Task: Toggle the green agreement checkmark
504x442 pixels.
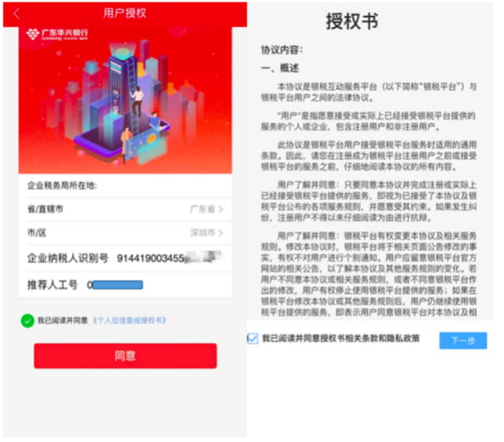Action: pyautogui.click(x=28, y=320)
